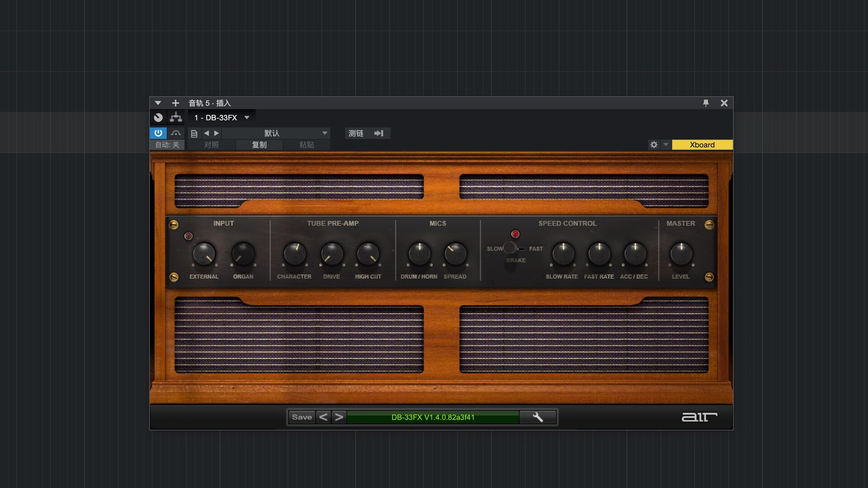This screenshot has height=488, width=868.
Task: Click the previous preset arrow
Action: [207, 133]
